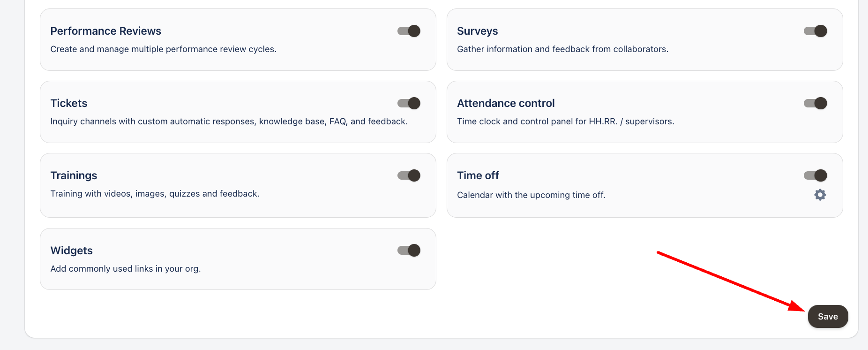
Task: Open Time off settings gear icon
Action: click(820, 195)
